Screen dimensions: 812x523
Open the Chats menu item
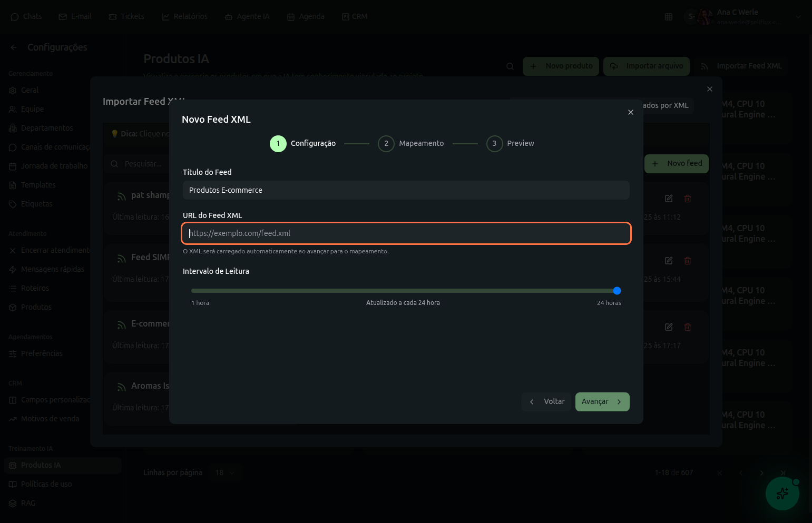[26, 17]
